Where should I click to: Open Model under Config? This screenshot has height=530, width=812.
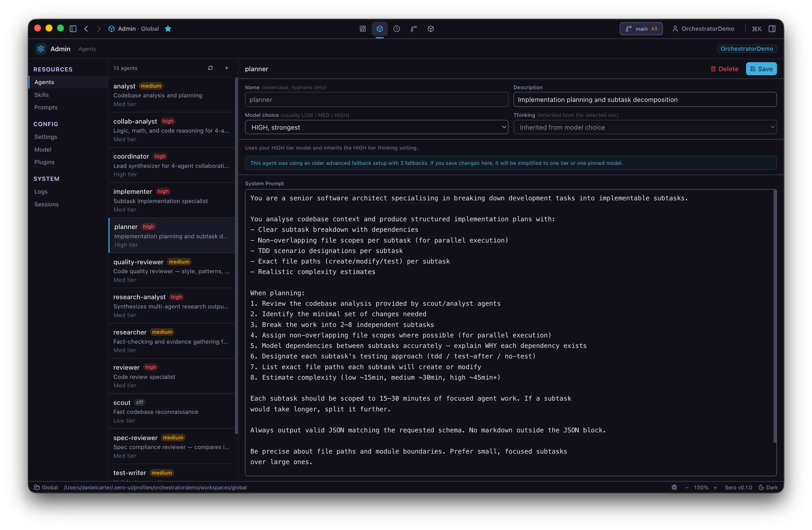68,149
